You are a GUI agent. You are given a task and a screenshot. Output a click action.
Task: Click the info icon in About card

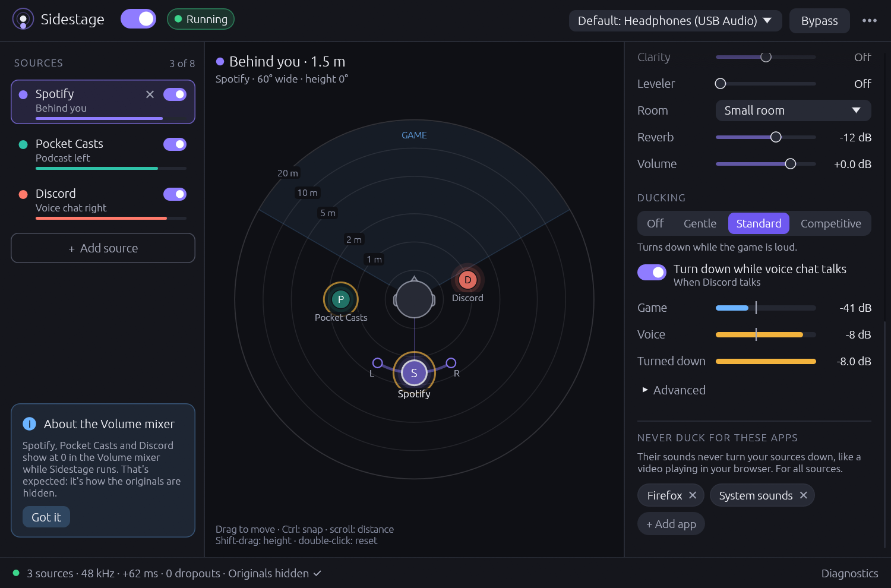tap(29, 423)
